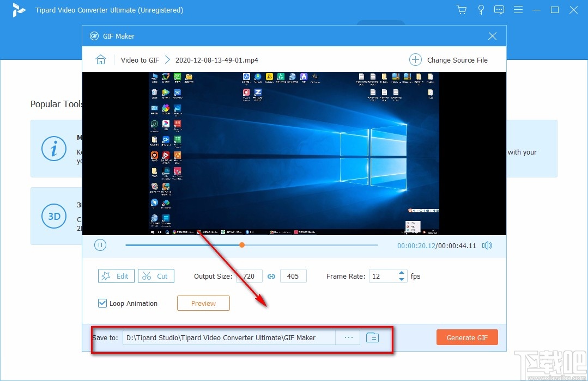
Task: Open the shopping cart icon in title bar
Action: [x=462, y=10]
